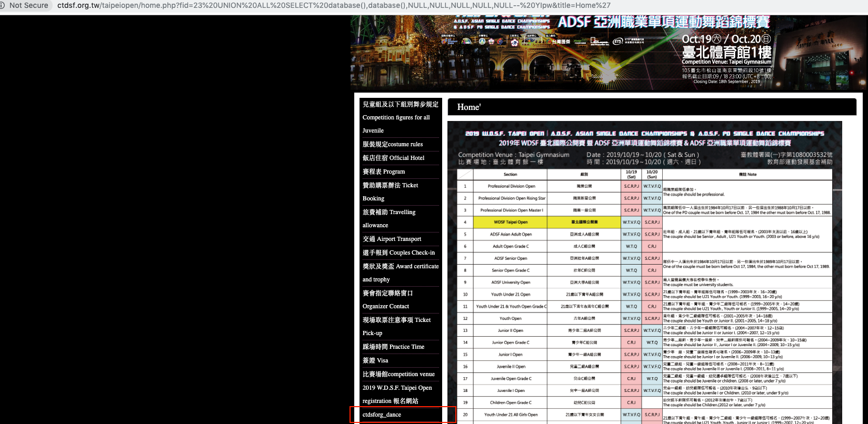Click the Youth Under 21 Open row 10 cell

511,295
